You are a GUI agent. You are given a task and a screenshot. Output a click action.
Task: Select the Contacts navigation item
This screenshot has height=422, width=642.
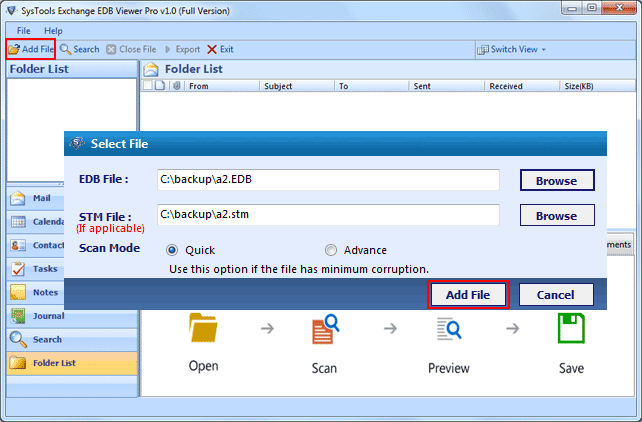36,245
